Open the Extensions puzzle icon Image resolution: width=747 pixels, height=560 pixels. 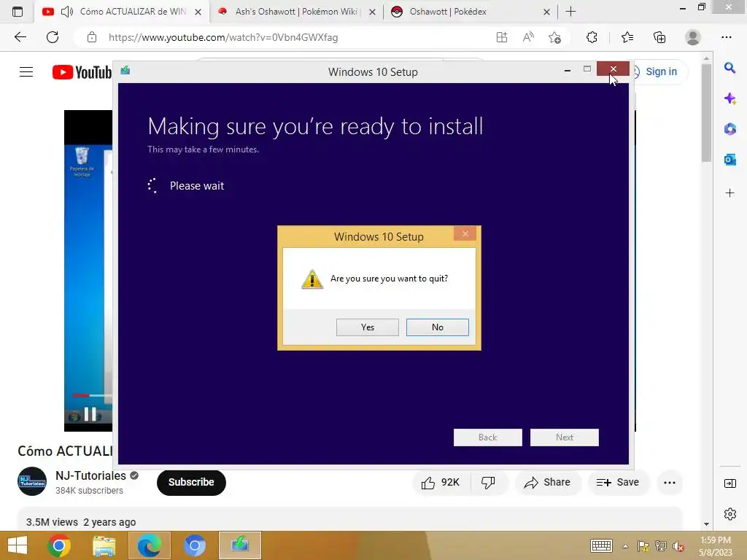tap(592, 37)
